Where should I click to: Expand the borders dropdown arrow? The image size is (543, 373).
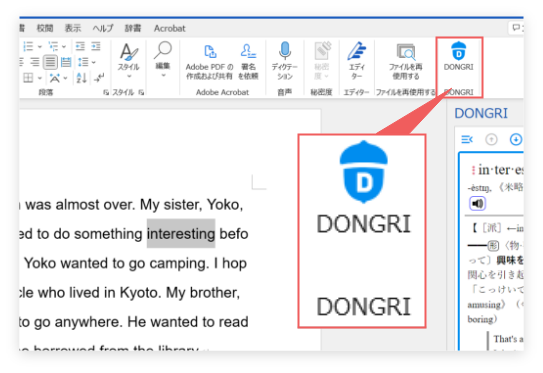point(39,78)
